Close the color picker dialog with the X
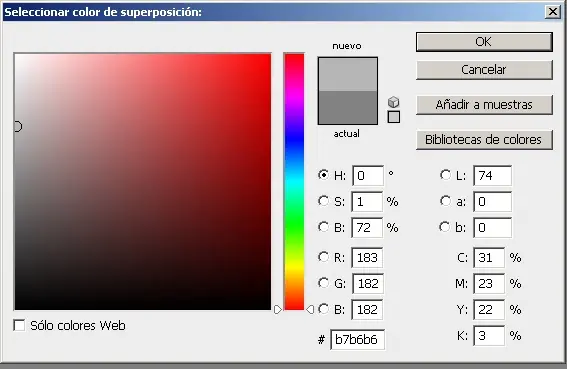Screen dimensions: 567x369 click(x=553, y=12)
